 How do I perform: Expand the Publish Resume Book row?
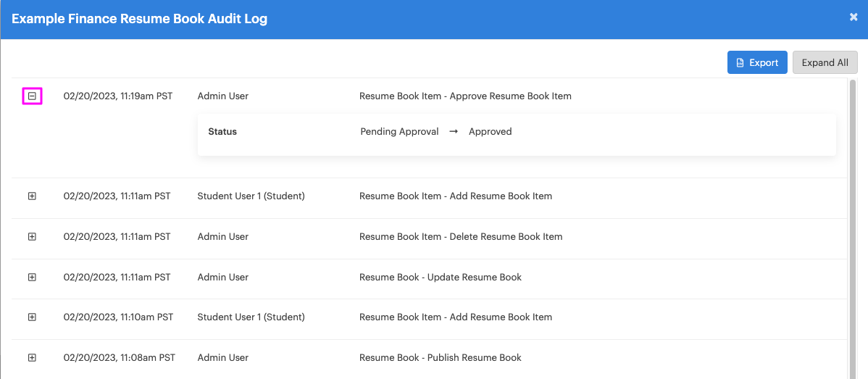click(32, 358)
